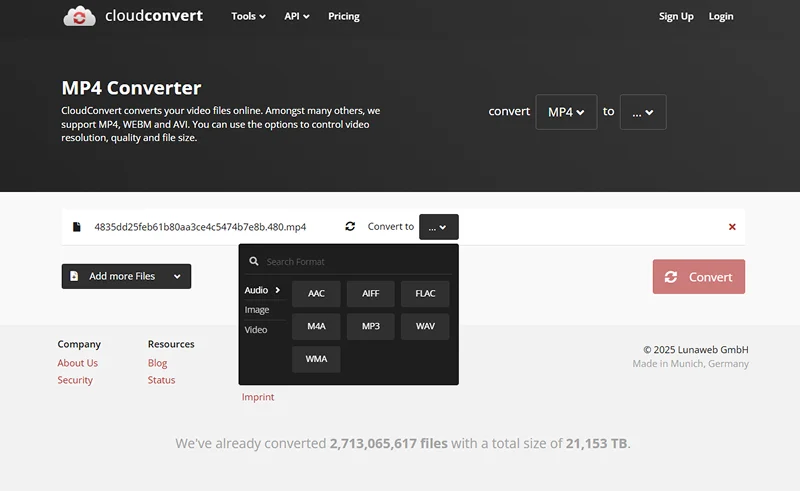Viewport: 800px width, 491px height.
Task: Go to the Pricing page
Action: [344, 16]
